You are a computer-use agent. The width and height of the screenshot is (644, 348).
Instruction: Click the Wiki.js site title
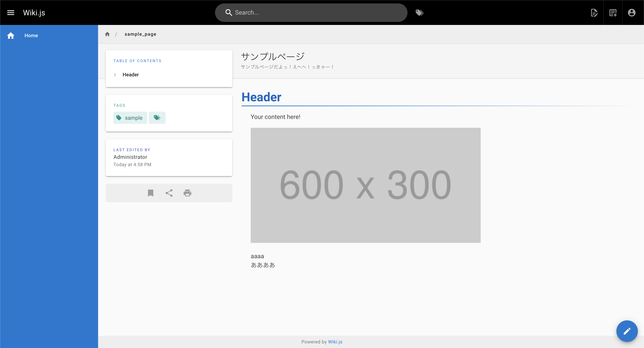(34, 12)
